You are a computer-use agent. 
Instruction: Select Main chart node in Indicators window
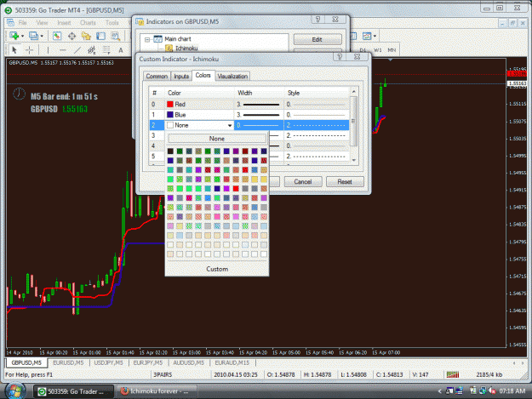(178, 39)
